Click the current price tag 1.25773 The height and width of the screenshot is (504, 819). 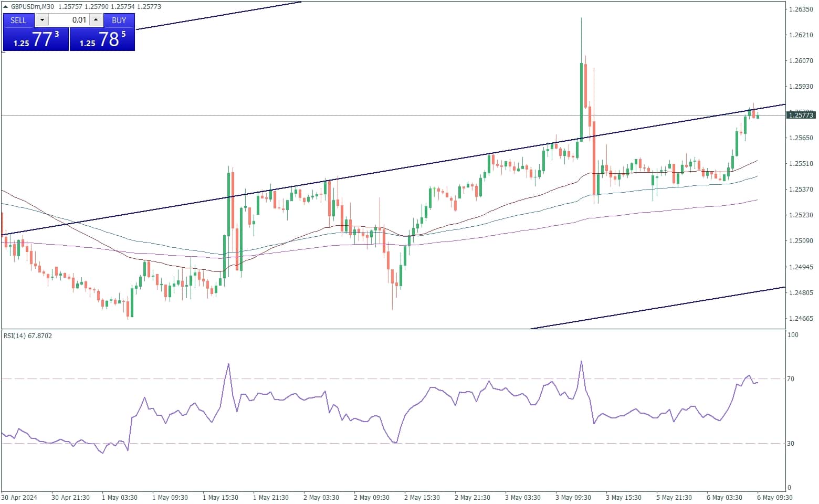[801, 115]
